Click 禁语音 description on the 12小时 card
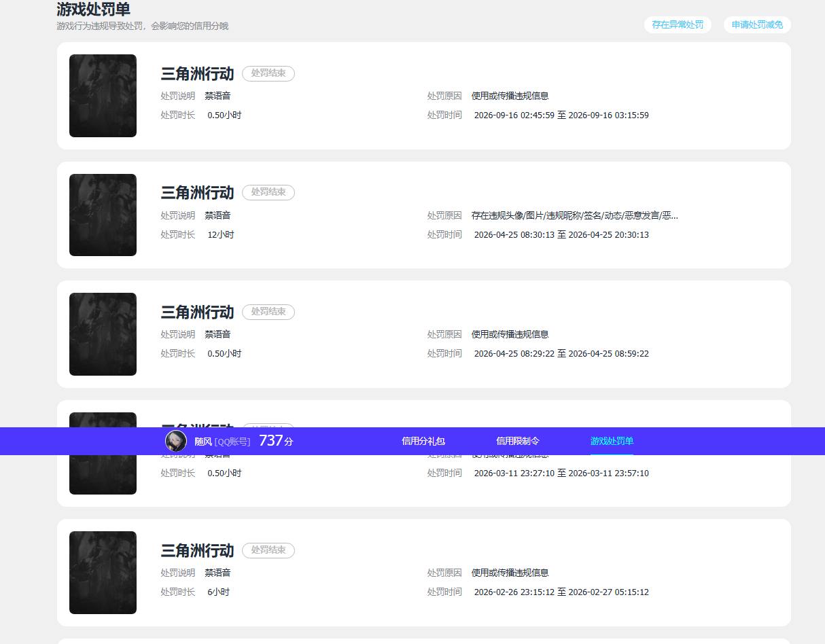Screen dimensions: 825x644 (217, 215)
